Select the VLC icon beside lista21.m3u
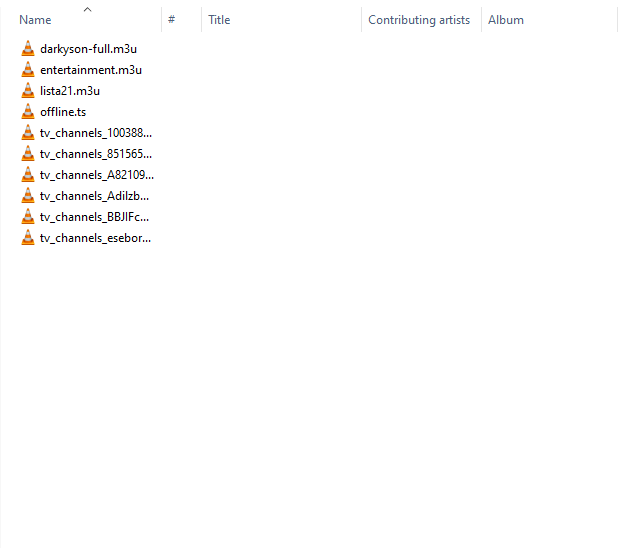The height and width of the screenshot is (548, 635). pos(28,90)
